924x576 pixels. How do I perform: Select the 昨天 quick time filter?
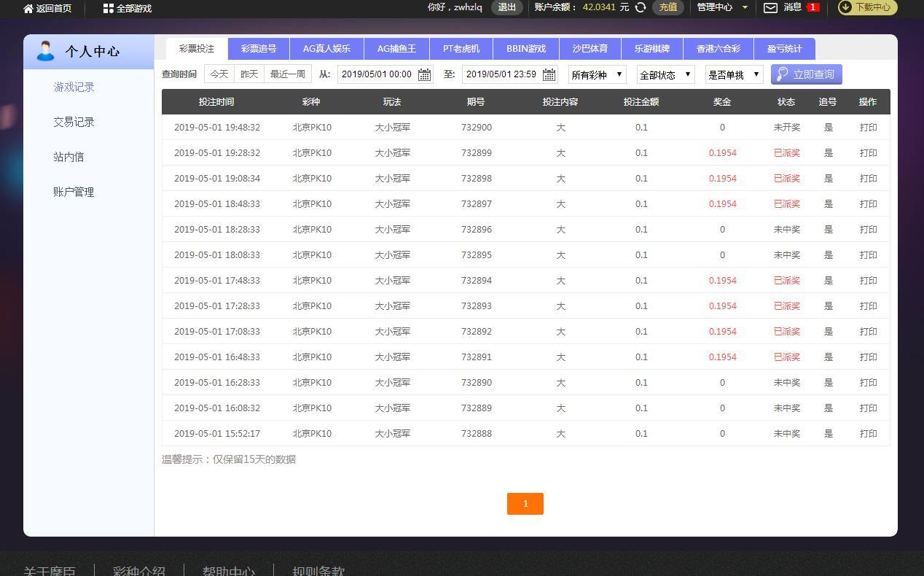coord(249,74)
